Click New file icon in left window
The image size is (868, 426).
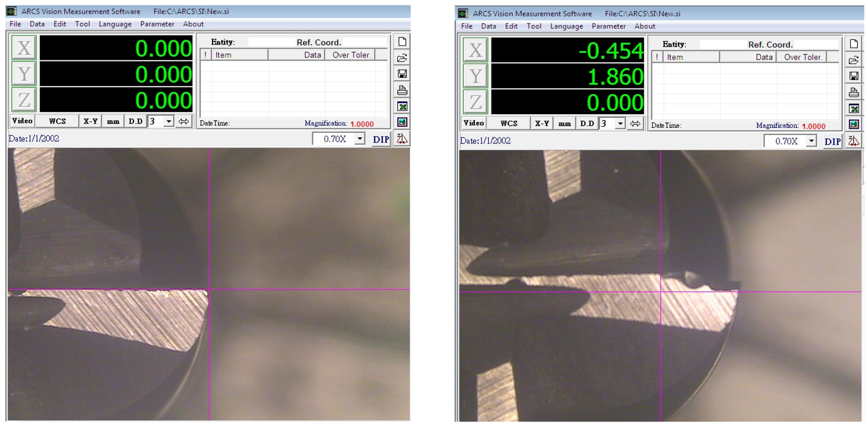tap(402, 42)
